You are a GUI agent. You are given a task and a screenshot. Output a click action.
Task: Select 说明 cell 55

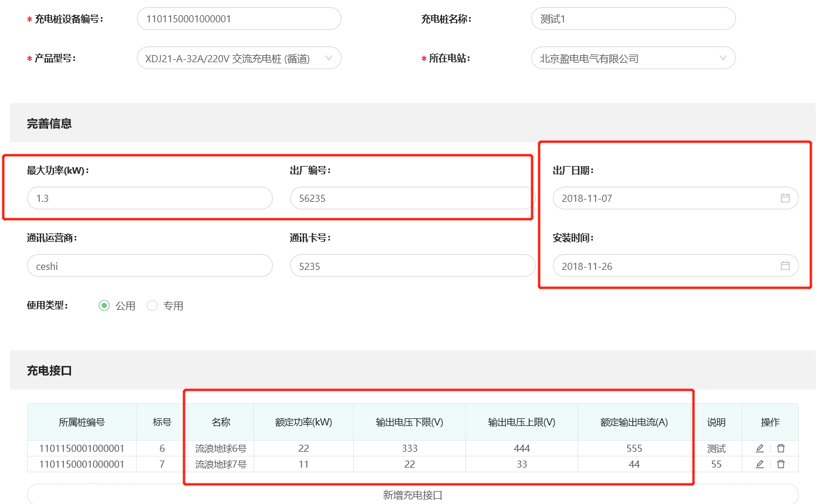tap(716, 464)
